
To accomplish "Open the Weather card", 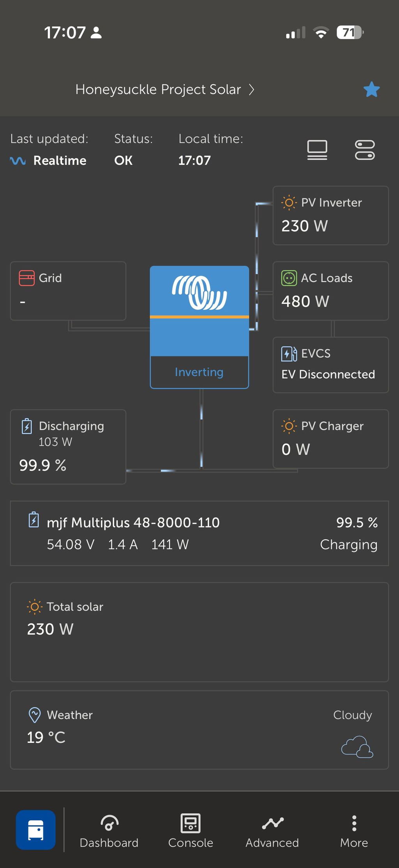I will click(x=199, y=730).
